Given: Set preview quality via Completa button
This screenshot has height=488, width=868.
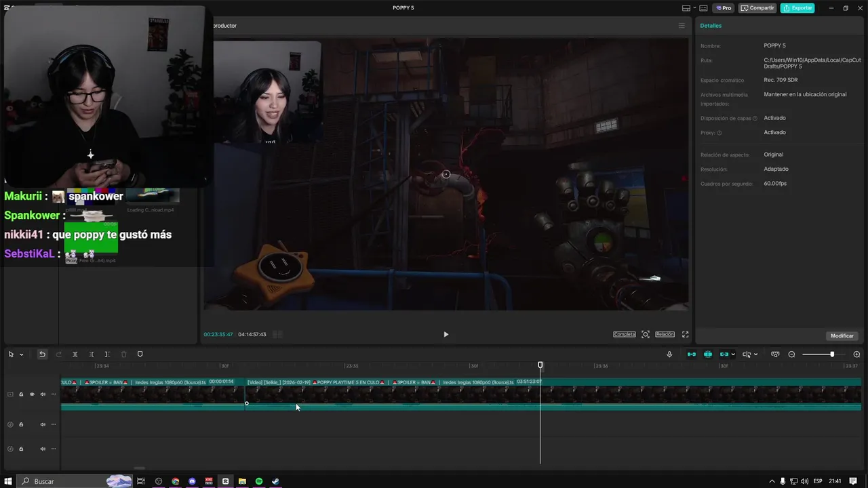Looking at the screenshot, I should click(x=625, y=334).
